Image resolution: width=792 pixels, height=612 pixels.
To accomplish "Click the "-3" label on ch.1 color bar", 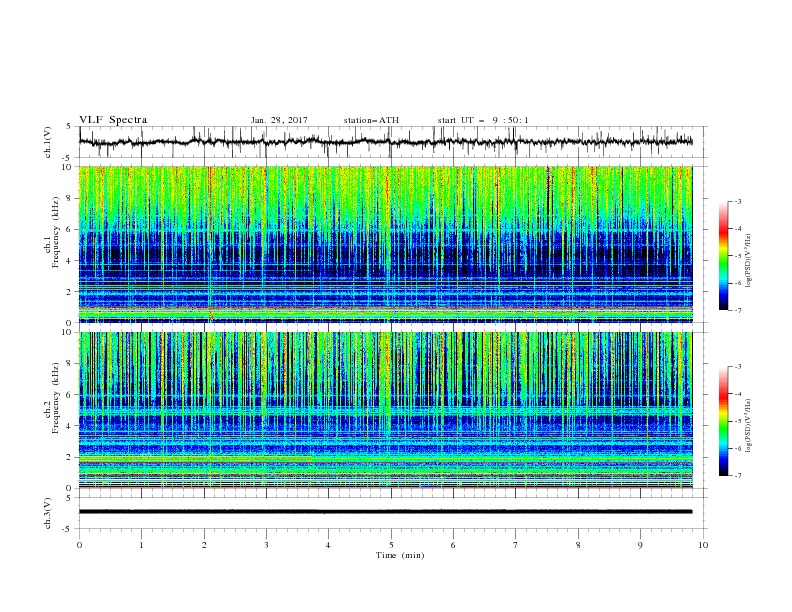I will [738, 201].
